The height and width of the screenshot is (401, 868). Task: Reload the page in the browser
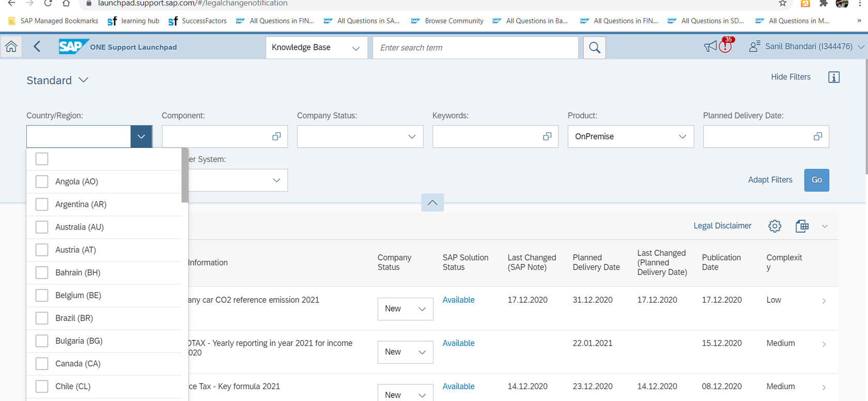tap(48, 3)
